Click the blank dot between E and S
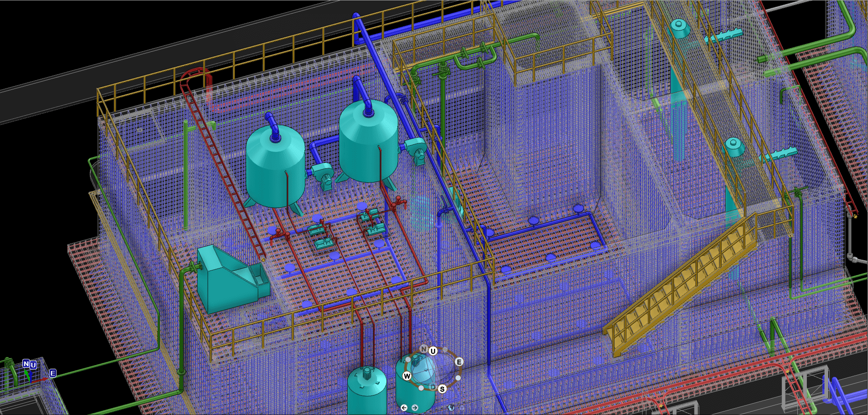The image size is (868, 415). (x=458, y=378)
